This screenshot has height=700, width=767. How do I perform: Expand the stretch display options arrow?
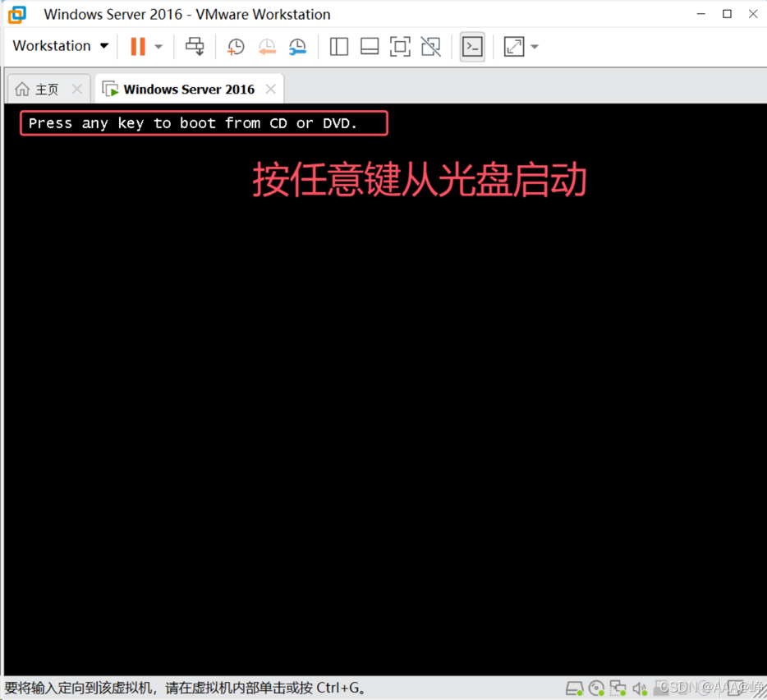pos(535,47)
